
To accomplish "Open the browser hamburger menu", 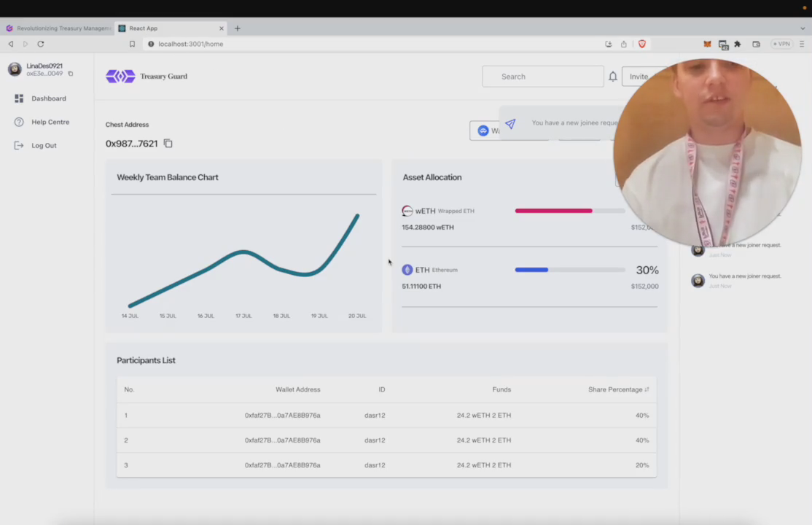I will point(802,44).
